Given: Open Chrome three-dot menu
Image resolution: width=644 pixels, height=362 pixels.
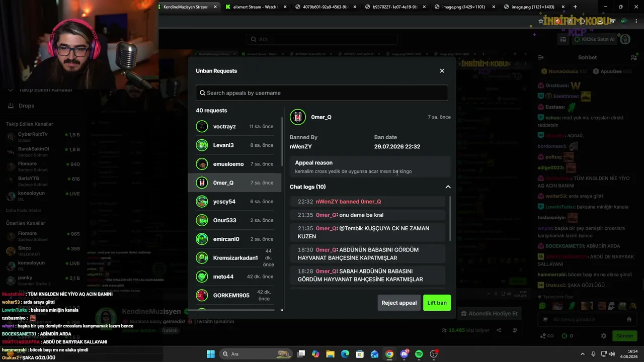Looking at the screenshot, I should (635, 21).
